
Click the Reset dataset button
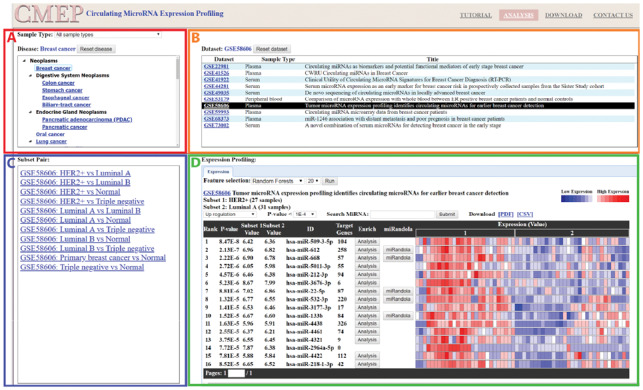(271, 49)
